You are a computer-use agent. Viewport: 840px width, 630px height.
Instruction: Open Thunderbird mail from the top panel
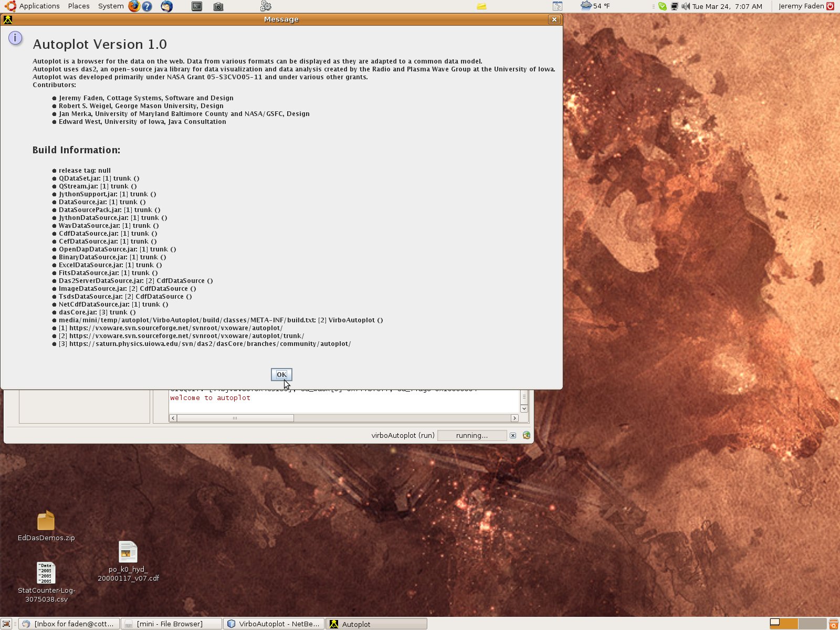(x=166, y=6)
